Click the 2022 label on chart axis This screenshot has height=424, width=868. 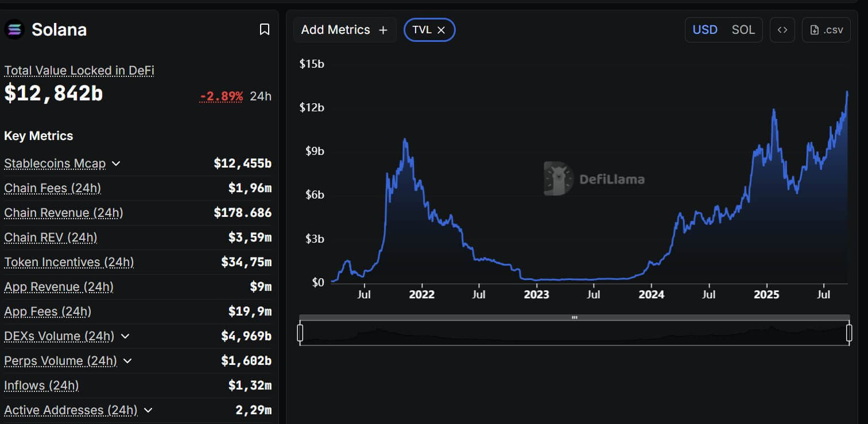(422, 295)
